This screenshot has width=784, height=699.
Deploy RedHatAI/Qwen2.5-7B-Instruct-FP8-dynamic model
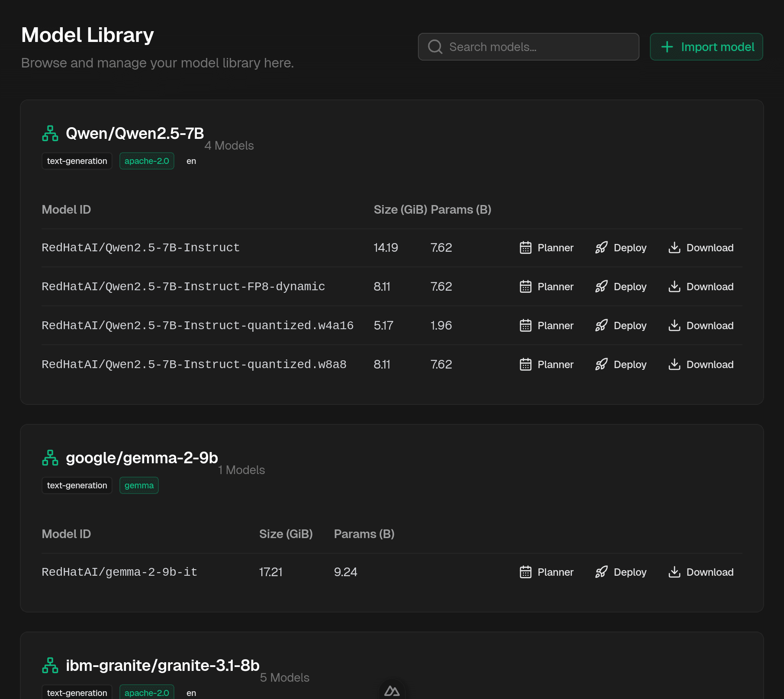621,287
